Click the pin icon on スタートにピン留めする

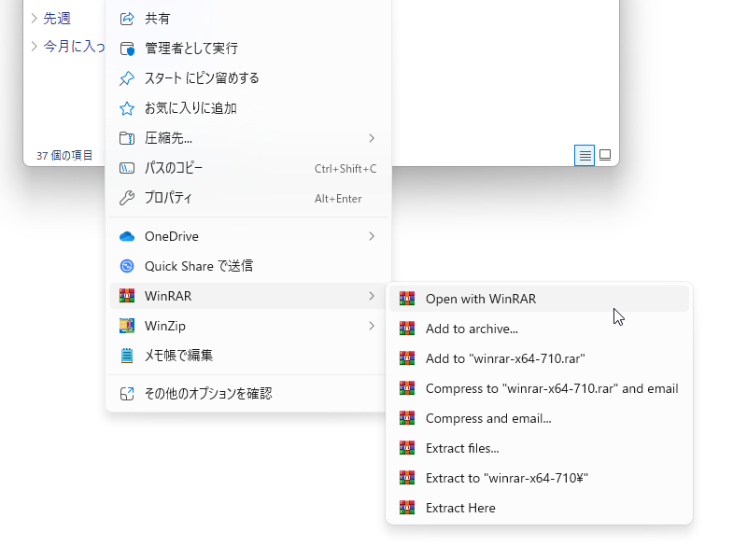tap(126, 78)
